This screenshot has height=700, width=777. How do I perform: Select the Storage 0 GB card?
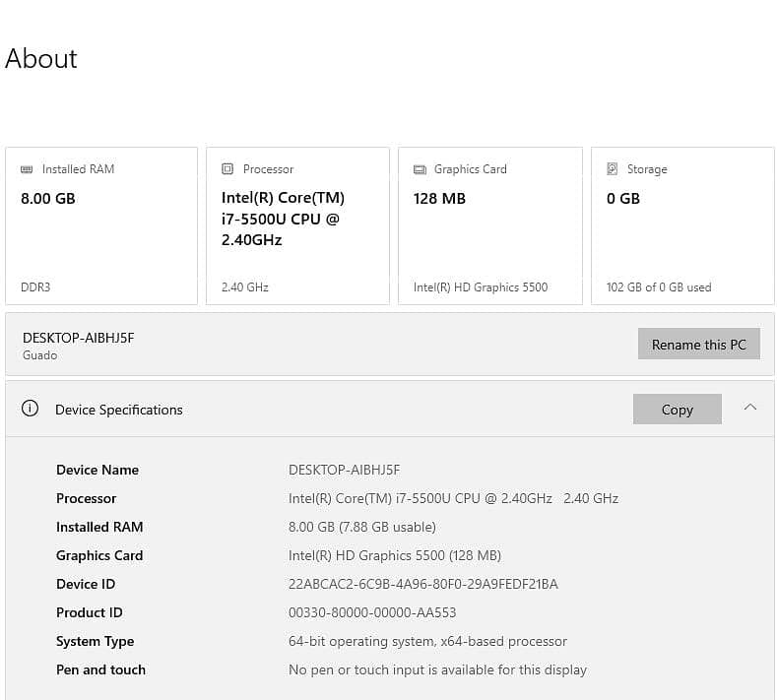[x=682, y=225]
